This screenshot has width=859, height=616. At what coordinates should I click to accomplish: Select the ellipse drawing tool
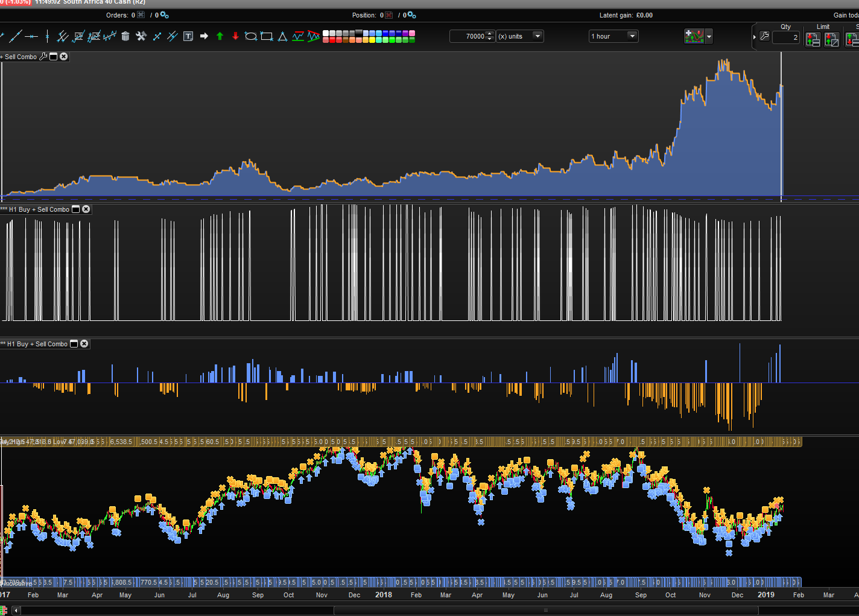[251, 36]
